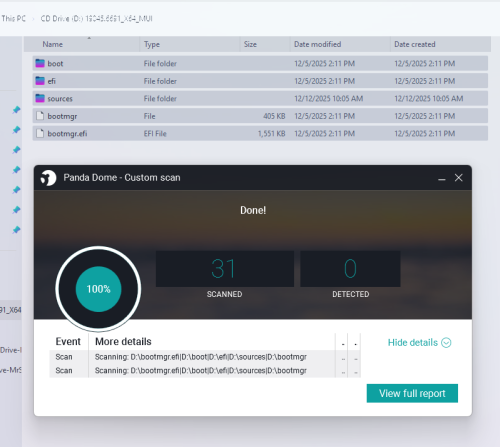Image resolution: width=500 pixels, height=447 pixels.
Task: Select the boot folder icon
Action: pyautogui.click(x=40, y=63)
